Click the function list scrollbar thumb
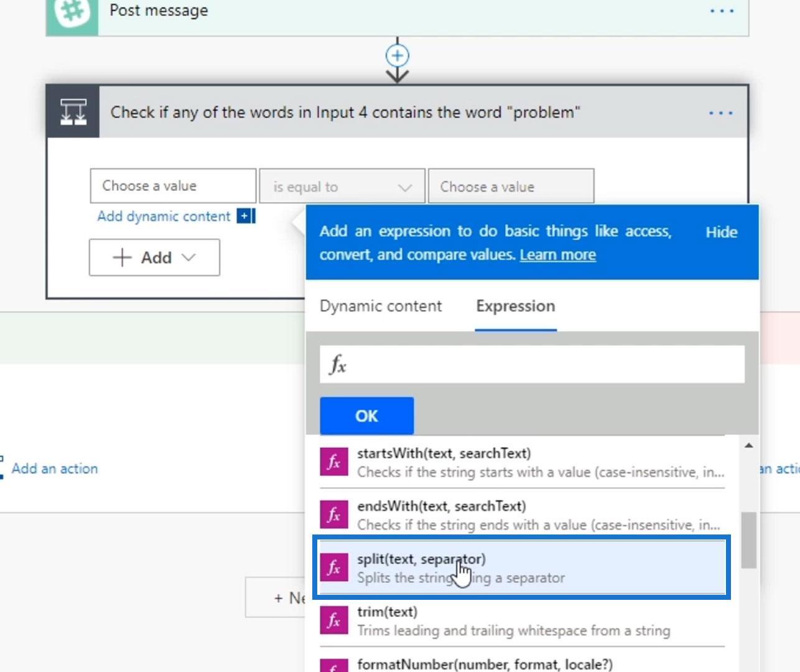The image size is (800, 672). click(x=749, y=540)
